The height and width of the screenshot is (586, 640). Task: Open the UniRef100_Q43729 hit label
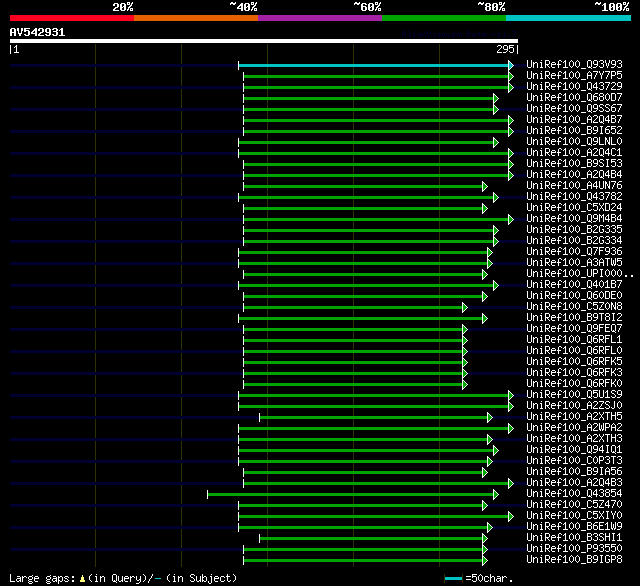click(574, 87)
